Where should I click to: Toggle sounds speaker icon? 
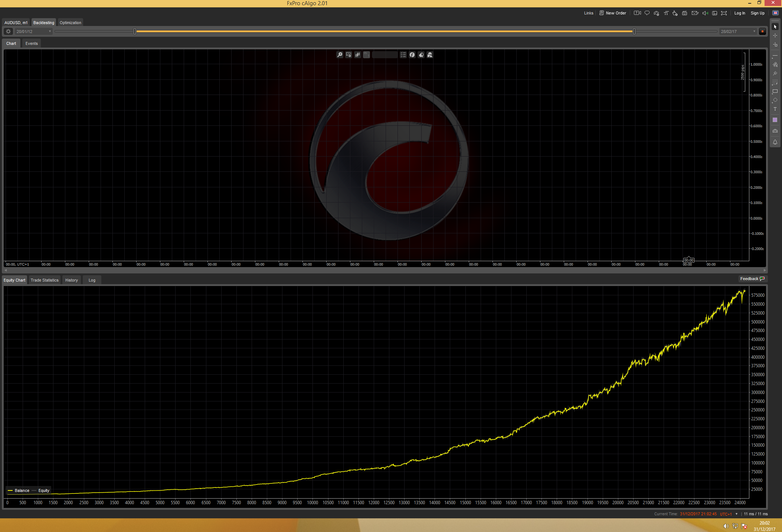point(705,13)
